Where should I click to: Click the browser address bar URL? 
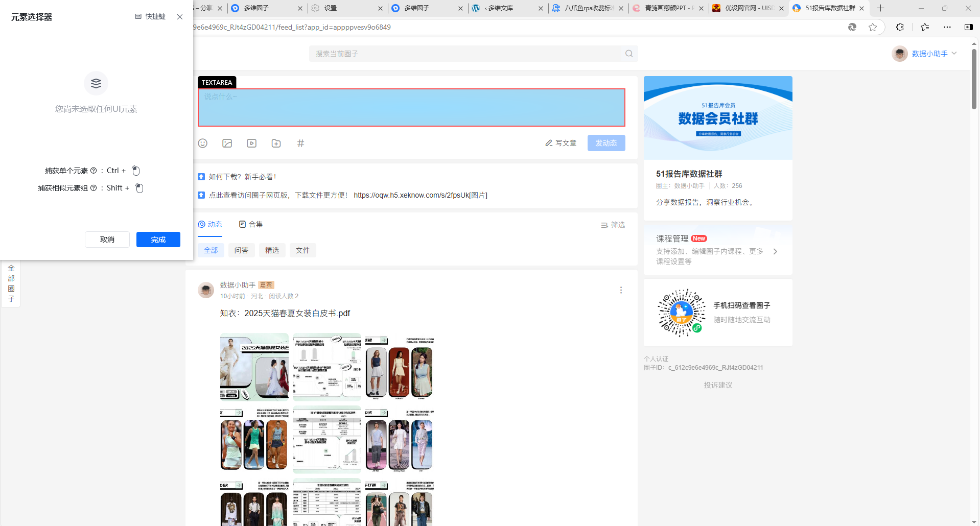[x=291, y=27]
